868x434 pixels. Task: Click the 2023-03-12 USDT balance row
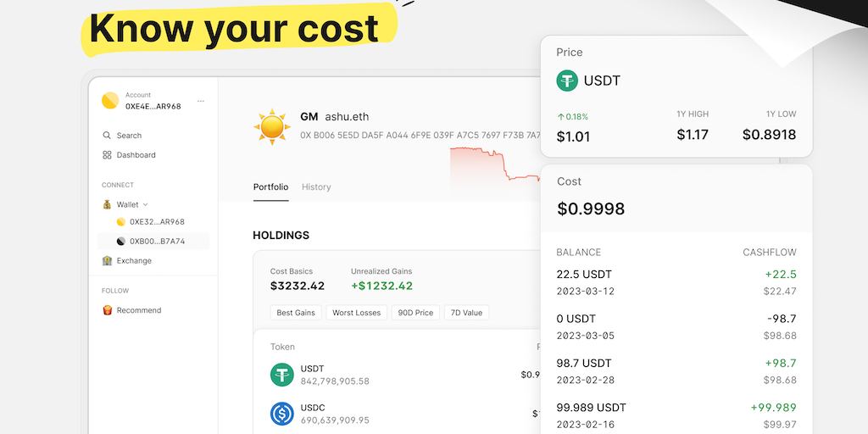tap(676, 282)
